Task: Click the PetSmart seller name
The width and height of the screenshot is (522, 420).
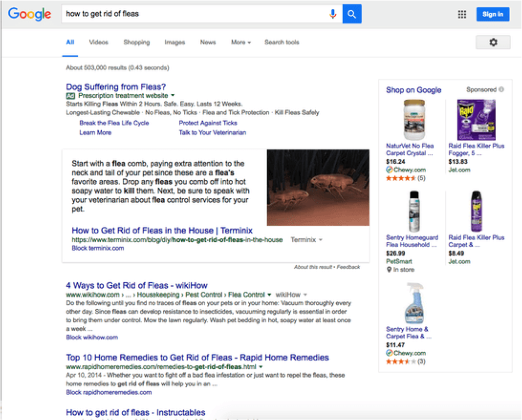Action: (x=399, y=261)
